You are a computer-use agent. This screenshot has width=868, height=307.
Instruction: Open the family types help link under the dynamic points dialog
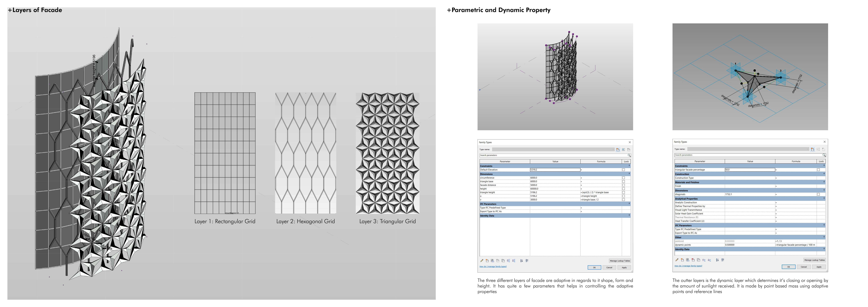688,266
